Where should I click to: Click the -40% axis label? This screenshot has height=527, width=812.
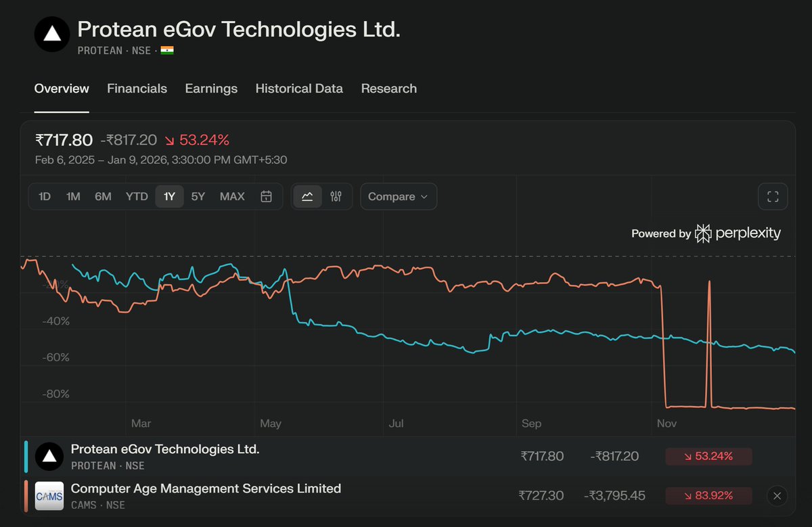55,321
